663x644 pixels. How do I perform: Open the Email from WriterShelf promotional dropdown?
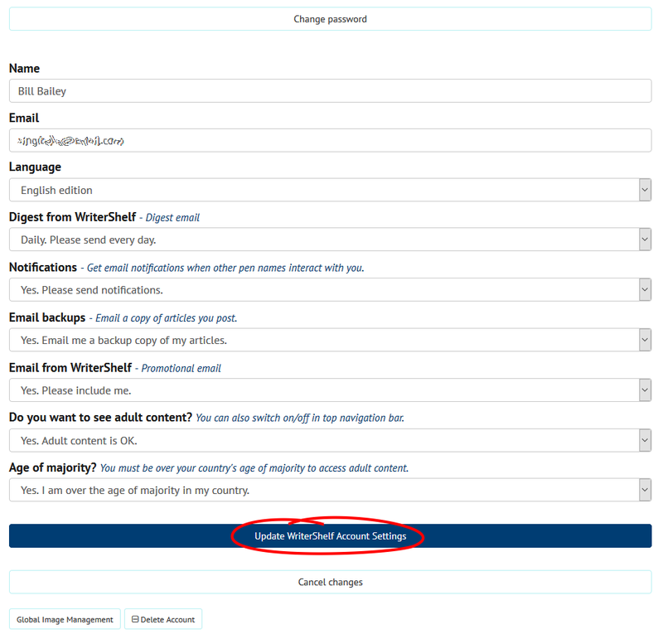pyautogui.click(x=330, y=390)
